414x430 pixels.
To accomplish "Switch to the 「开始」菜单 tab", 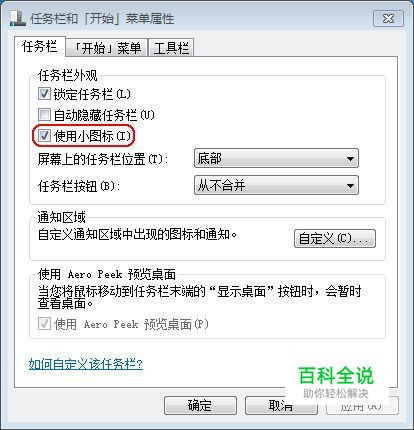I will click(x=107, y=48).
